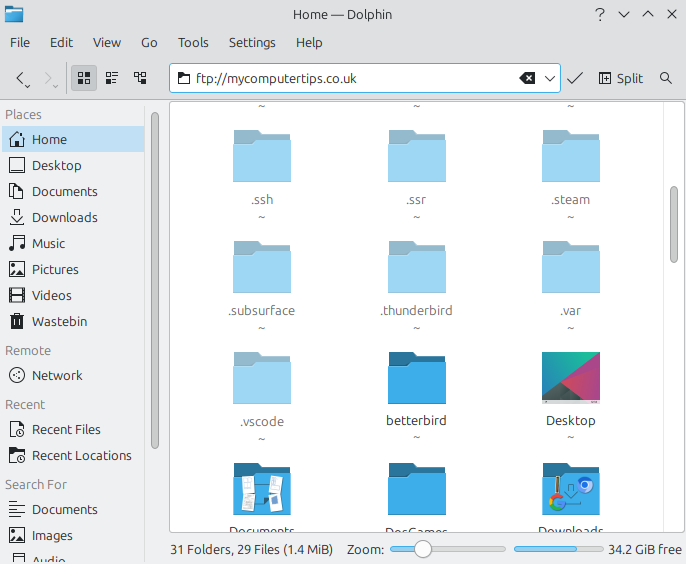This screenshot has height=564, width=686.
Task: Open the betterbird folder
Action: tap(416, 378)
